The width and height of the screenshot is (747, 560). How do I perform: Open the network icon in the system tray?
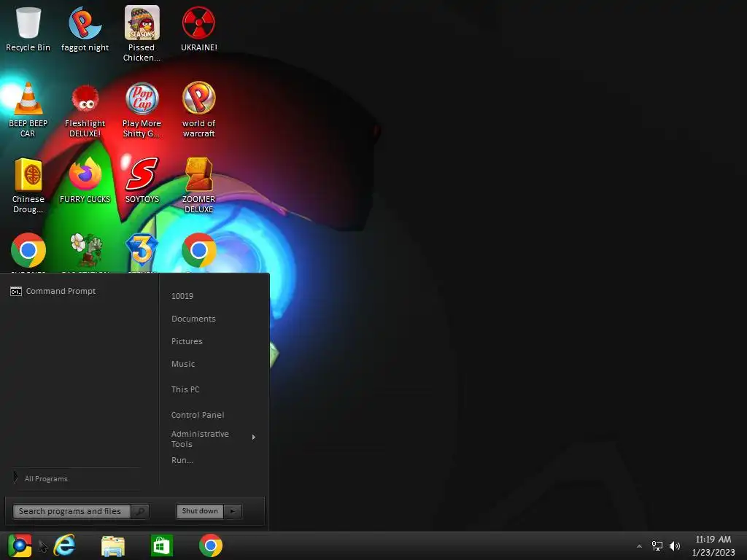[657, 545]
